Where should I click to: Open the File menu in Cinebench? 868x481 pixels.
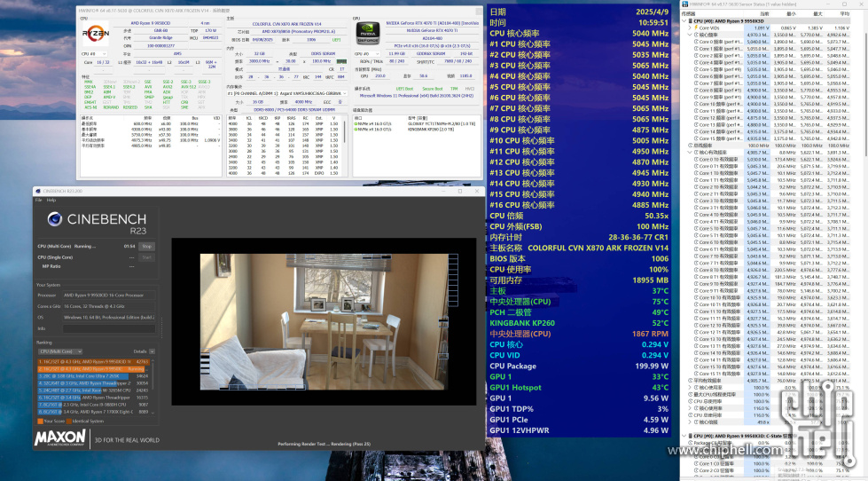click(39, 200)
